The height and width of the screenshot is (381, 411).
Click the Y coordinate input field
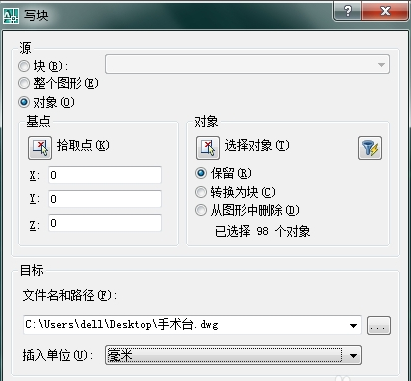[105, 199]
